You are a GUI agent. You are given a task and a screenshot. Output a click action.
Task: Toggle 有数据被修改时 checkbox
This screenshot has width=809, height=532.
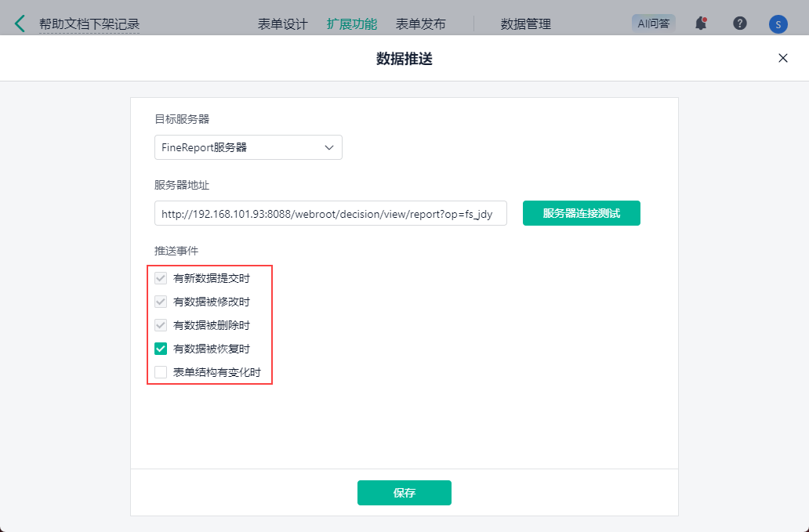point(161,302)
